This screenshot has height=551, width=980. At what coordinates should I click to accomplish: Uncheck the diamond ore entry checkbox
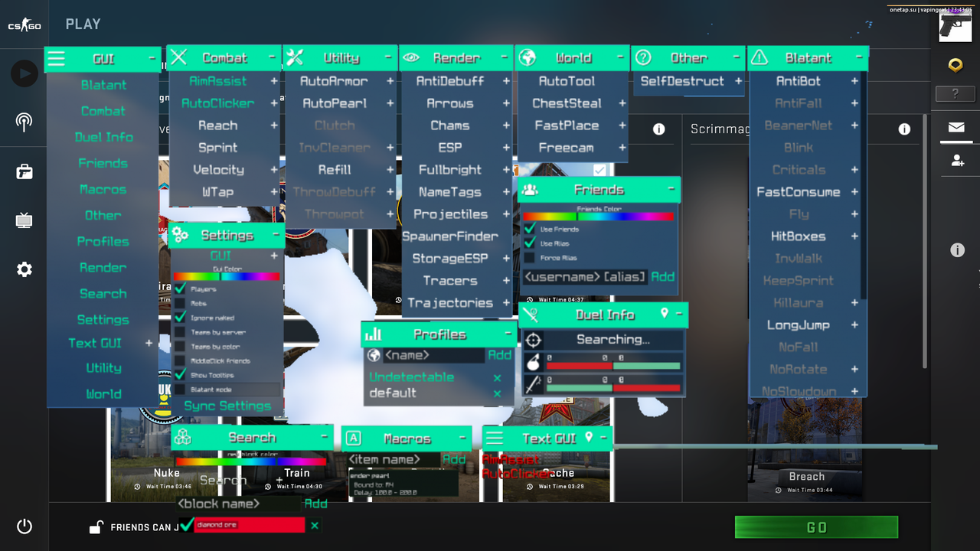[x=185, y=525]
